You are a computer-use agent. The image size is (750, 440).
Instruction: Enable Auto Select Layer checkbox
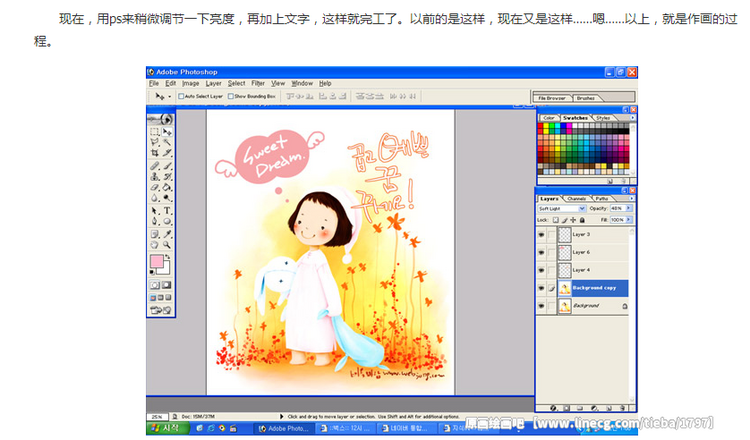tap(181, 96)
